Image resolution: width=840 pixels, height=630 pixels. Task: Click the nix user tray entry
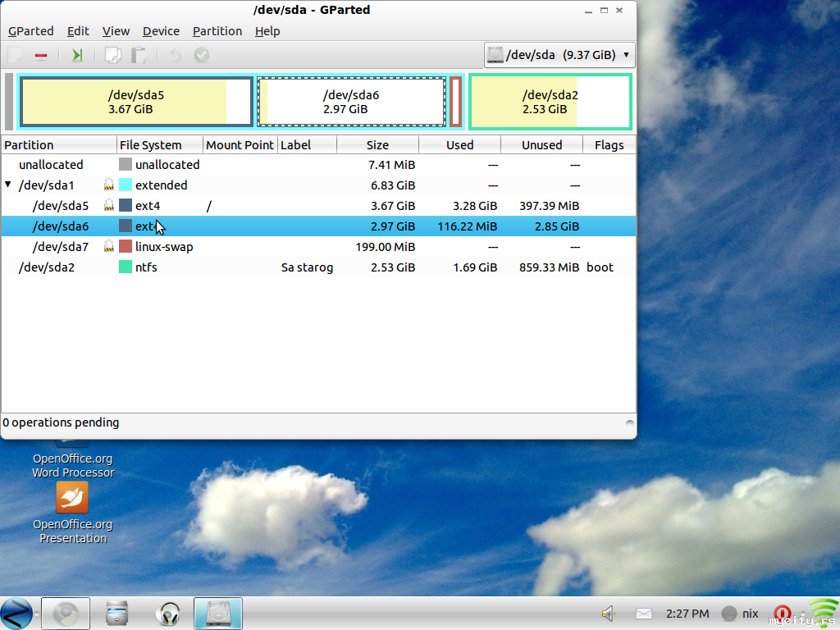[741, 614]
